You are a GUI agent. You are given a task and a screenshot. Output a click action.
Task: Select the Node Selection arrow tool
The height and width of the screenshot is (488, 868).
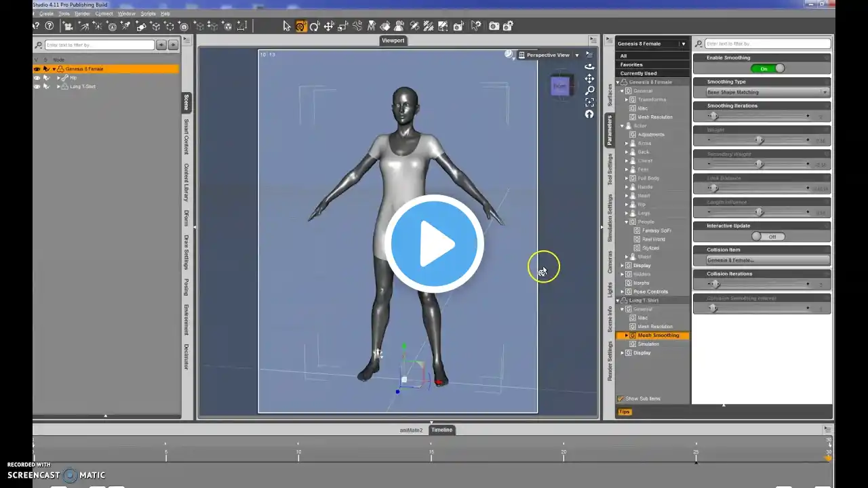tap(287, 26)
